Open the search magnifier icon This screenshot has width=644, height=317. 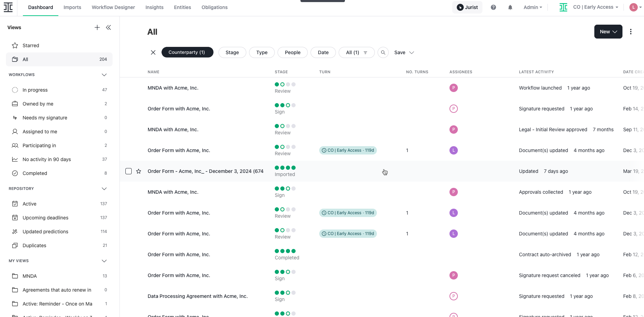pyautogui.click(x=383, y=52)
